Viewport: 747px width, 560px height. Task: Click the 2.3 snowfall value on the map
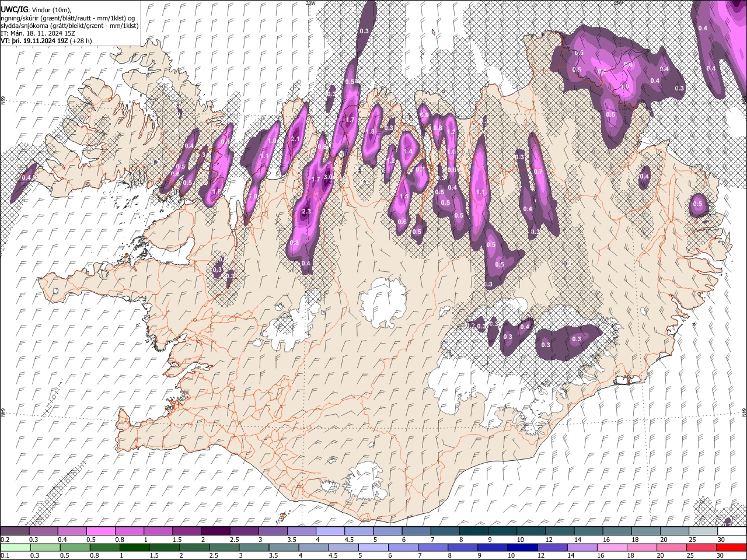coord(306,212)
